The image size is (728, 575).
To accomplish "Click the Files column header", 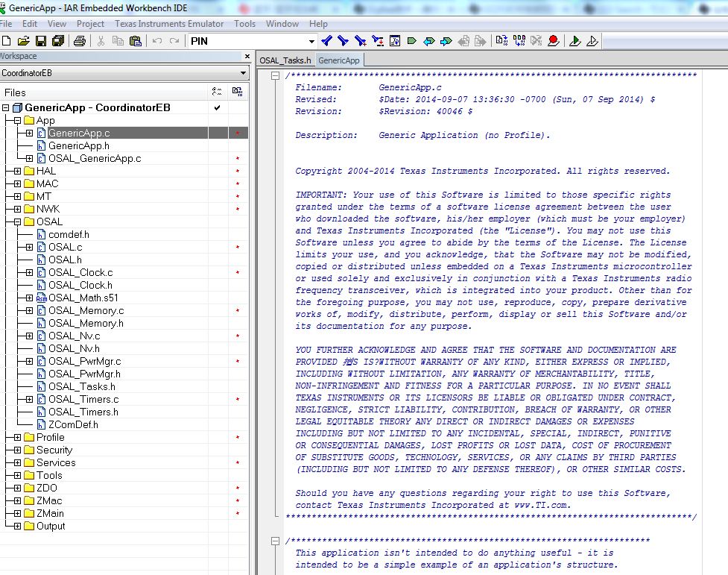I will [104, 92].
